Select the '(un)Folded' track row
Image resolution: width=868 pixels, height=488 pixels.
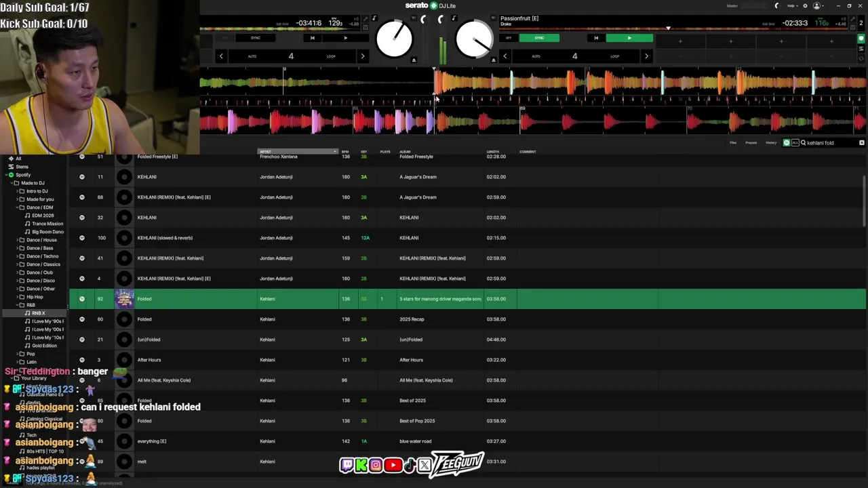click(468, 340)
